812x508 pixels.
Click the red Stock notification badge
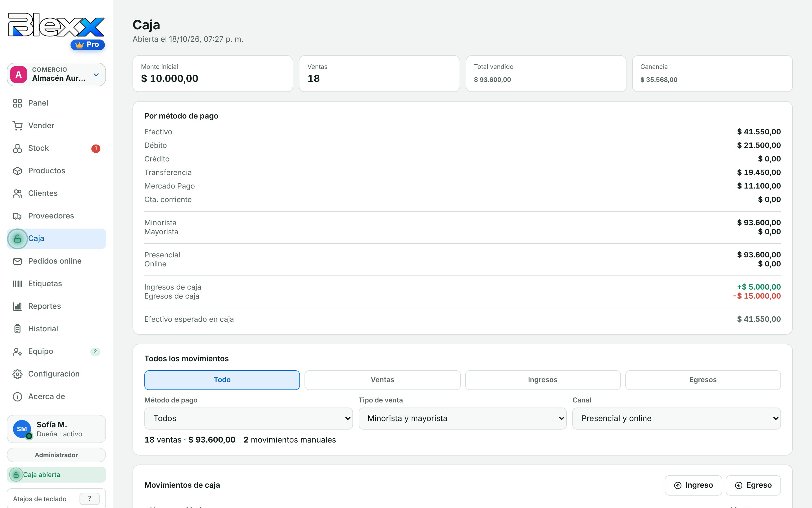tap(96, 148)
